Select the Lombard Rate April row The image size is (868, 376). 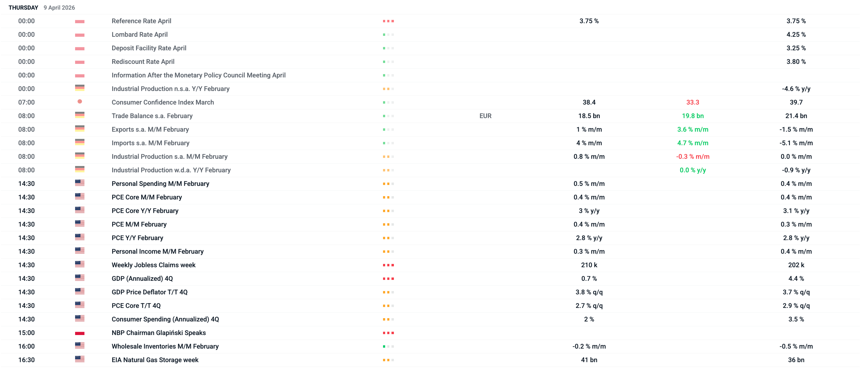tap(140, 35)
